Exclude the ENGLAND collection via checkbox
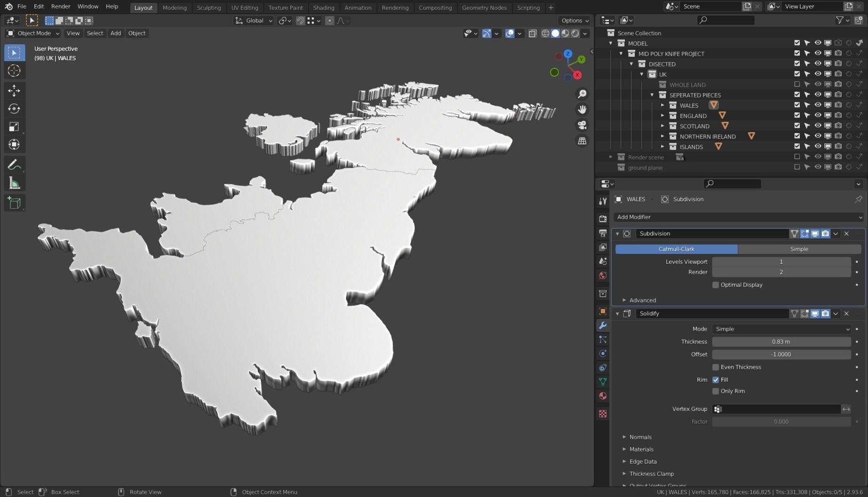868x497 pixels. point(797,116)
